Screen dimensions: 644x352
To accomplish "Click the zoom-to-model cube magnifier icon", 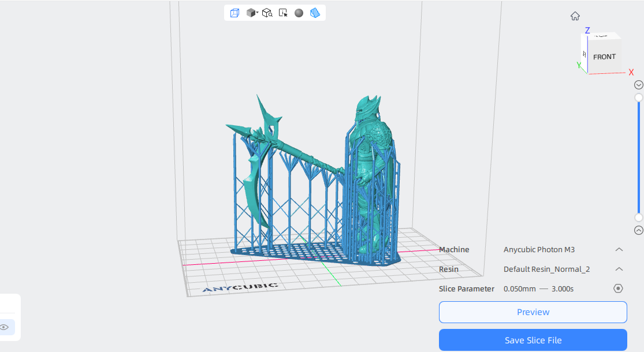I will tap(267, 13).
